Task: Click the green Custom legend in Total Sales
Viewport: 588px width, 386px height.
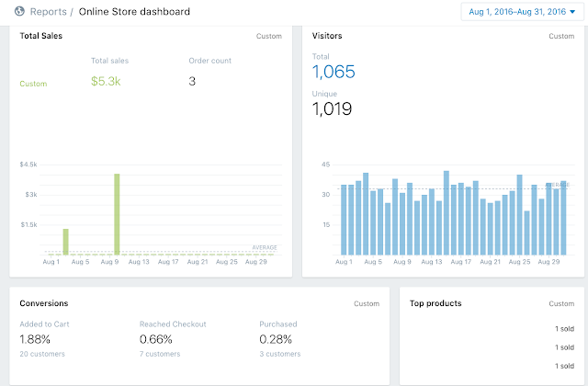Action: point(33,84)
